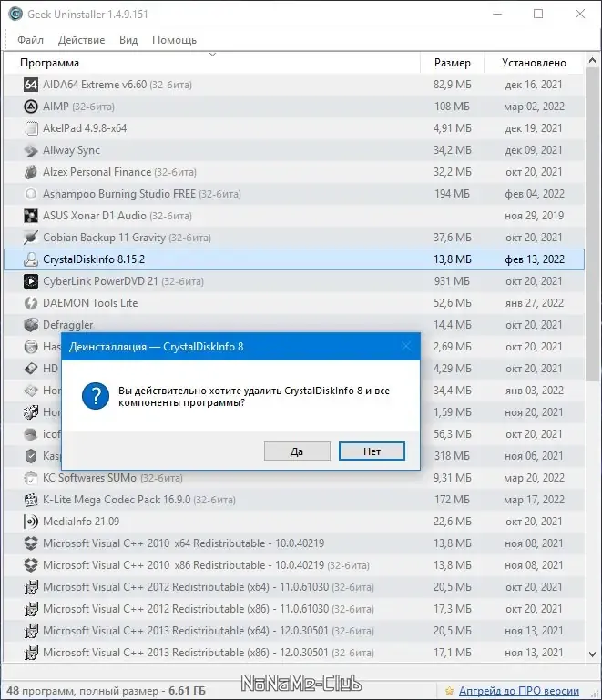The image size is (602, 700).
Task: Open the Действие menu
Action: click(81, 40)
